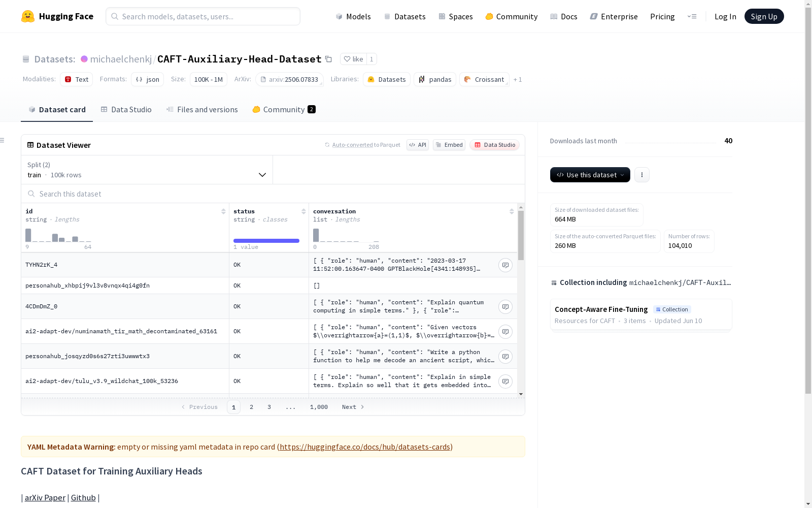Image resolution: width=812 pixels, height=508 pixels.
Task: Focus the Search models, datasets, users field
Action: [x=203, y=16]
